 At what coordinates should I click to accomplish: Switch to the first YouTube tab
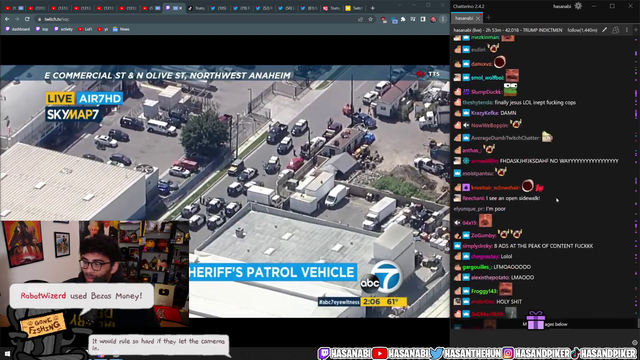13,8
